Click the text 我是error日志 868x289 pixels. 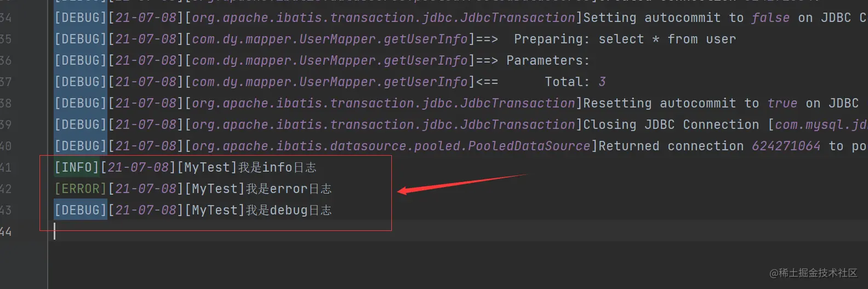[x=289, y=189]
